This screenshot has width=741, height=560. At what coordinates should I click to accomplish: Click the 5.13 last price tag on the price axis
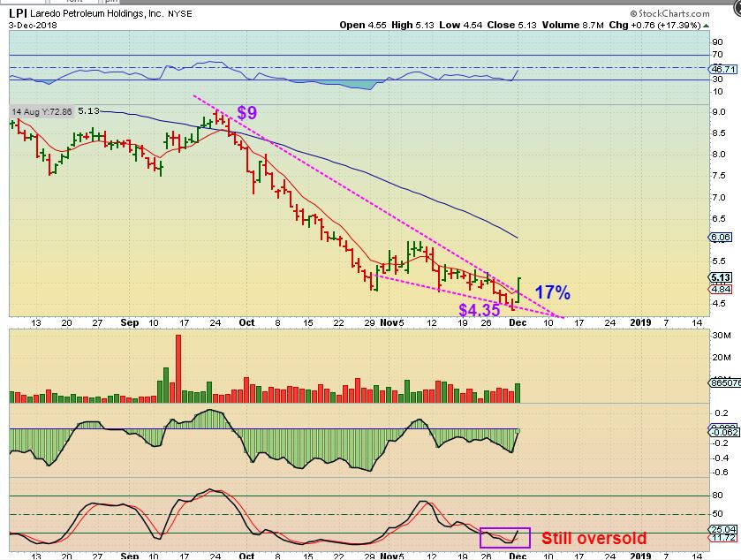(720, 277)
